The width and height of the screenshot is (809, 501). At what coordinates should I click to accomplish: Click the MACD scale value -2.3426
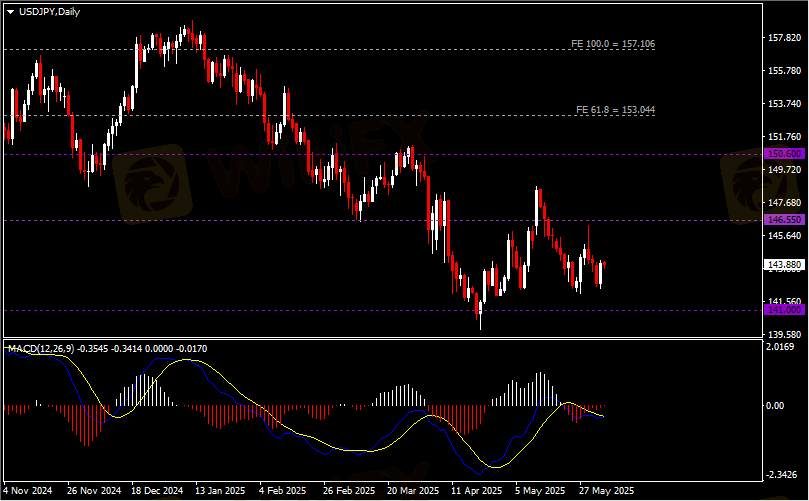coord(782,475)
